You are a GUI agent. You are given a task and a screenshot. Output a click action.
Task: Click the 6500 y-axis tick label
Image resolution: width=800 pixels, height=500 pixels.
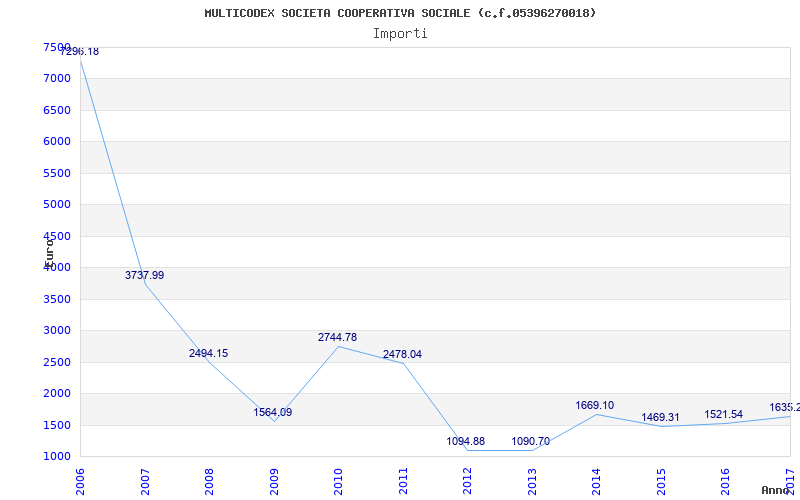click(57, 110)
